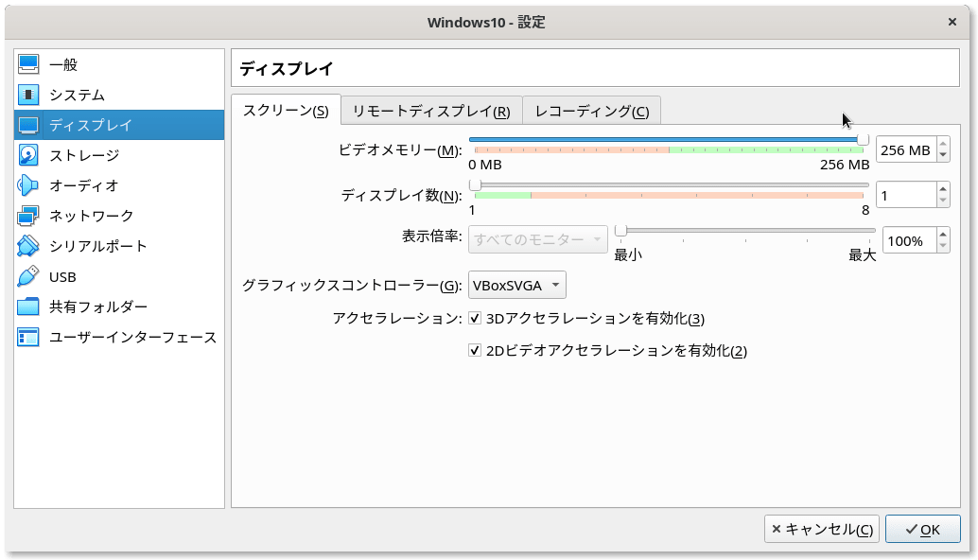Switch to the リモートディスプレイ tab
The width and height of the screenshot is (978, 560).
431,111
